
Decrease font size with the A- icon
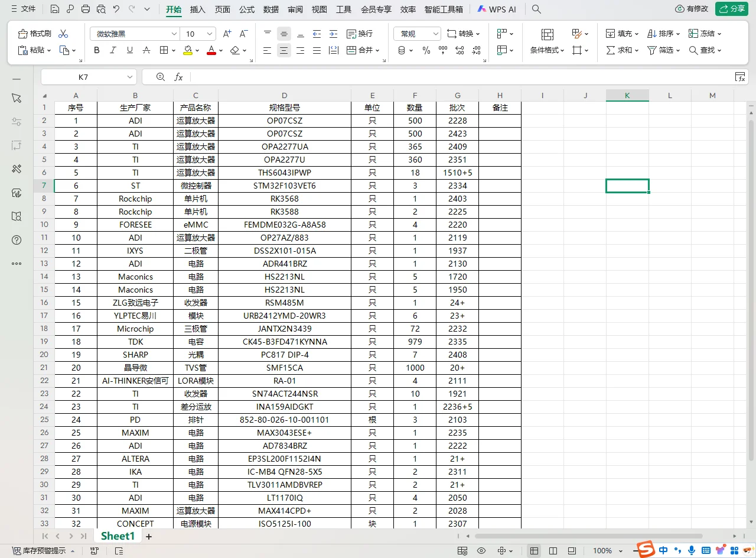coord(243,34)
